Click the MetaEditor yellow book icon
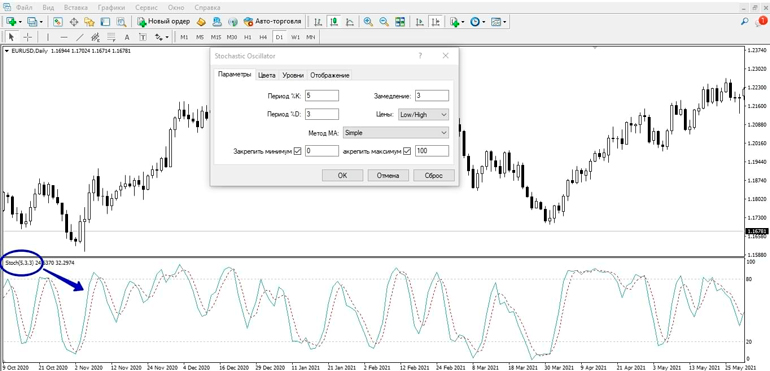 click(x=200, y=22)
